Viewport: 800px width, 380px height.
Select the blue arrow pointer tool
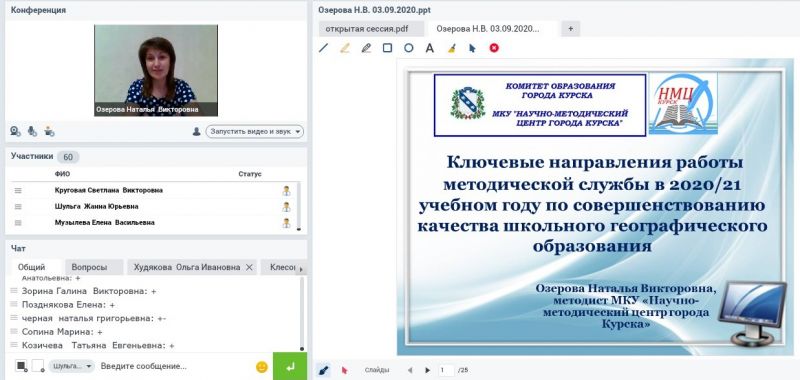(472, 48)
